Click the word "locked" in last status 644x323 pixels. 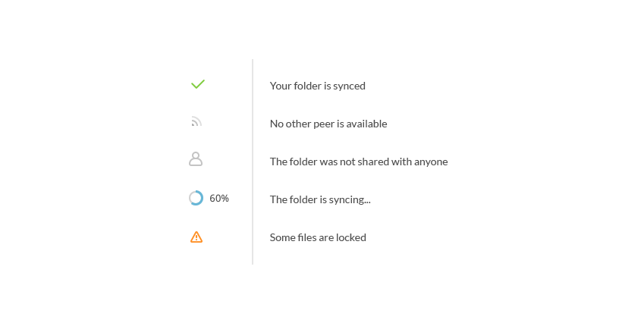point(351,237)
